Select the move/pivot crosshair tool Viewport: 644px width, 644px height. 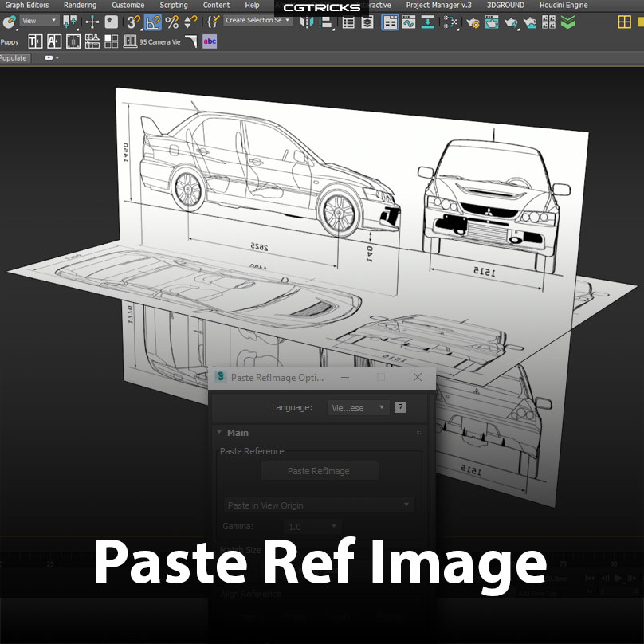(92, 22)
